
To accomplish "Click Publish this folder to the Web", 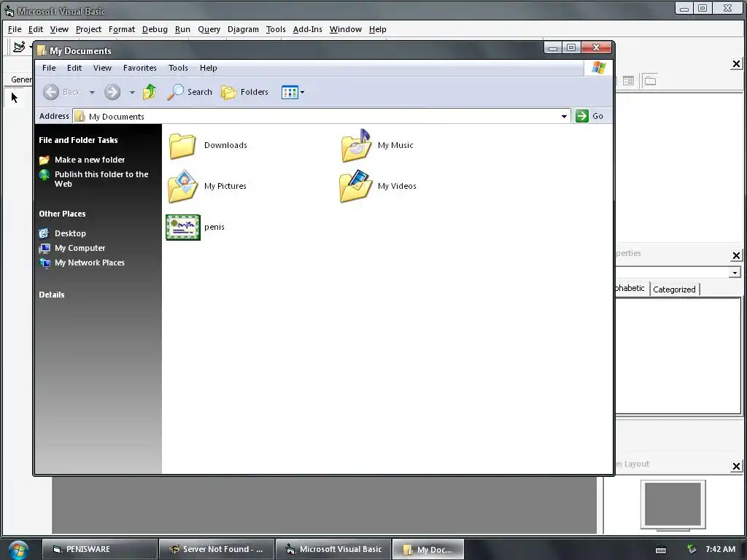I will point(101,179).
